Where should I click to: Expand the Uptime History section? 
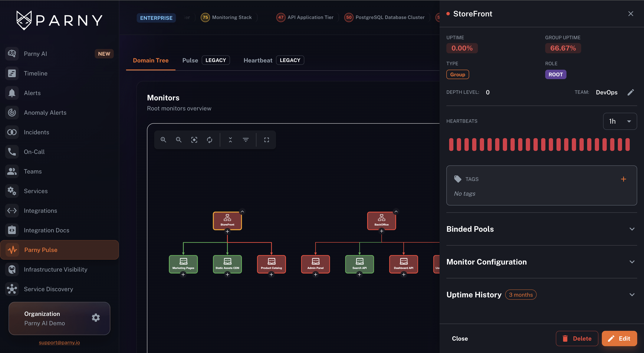tap(542, 294)
